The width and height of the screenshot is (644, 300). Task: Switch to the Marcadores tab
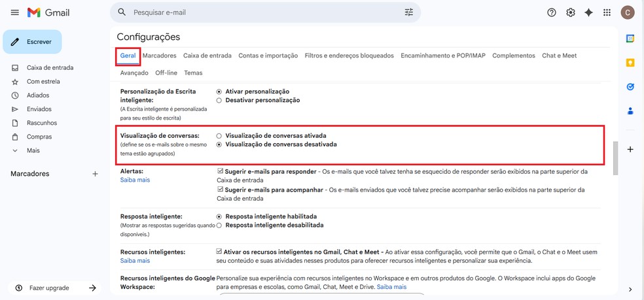[x=159, y=56]
